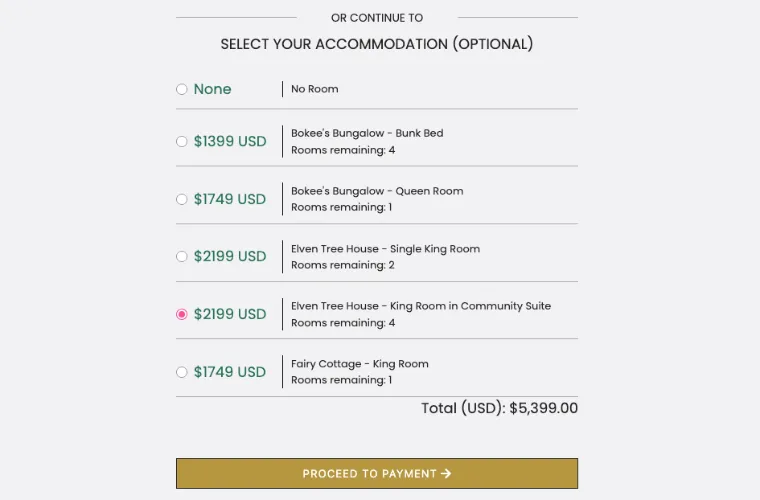Choose the Fairy Cottage King Room radio button

pos(182,372)
